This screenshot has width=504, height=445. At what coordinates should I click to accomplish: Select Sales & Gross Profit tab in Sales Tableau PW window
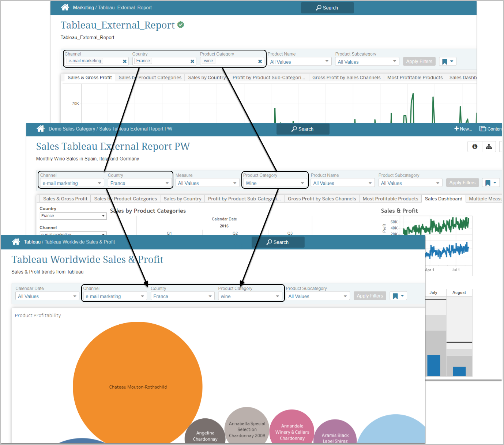tap(65, 199)
